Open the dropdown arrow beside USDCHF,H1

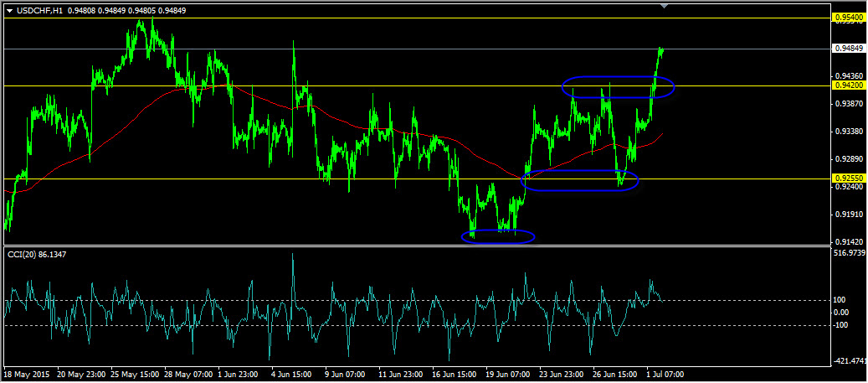coord(9,9)
